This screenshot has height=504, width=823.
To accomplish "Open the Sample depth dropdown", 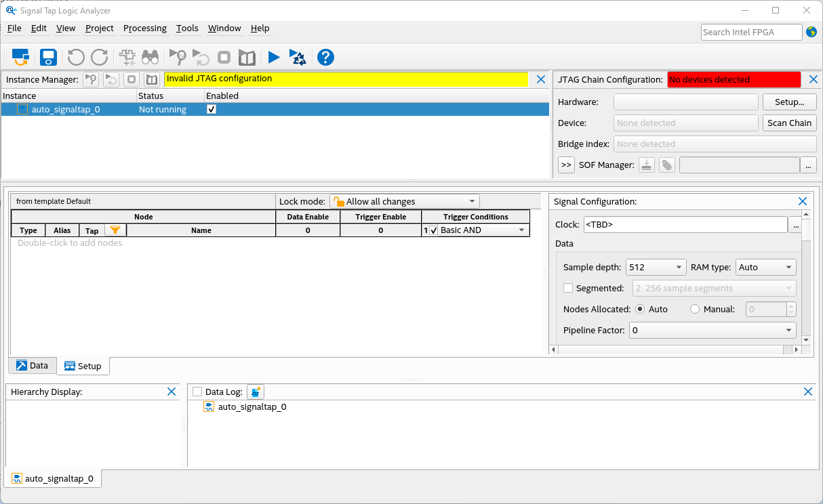I will coord(656,268).
